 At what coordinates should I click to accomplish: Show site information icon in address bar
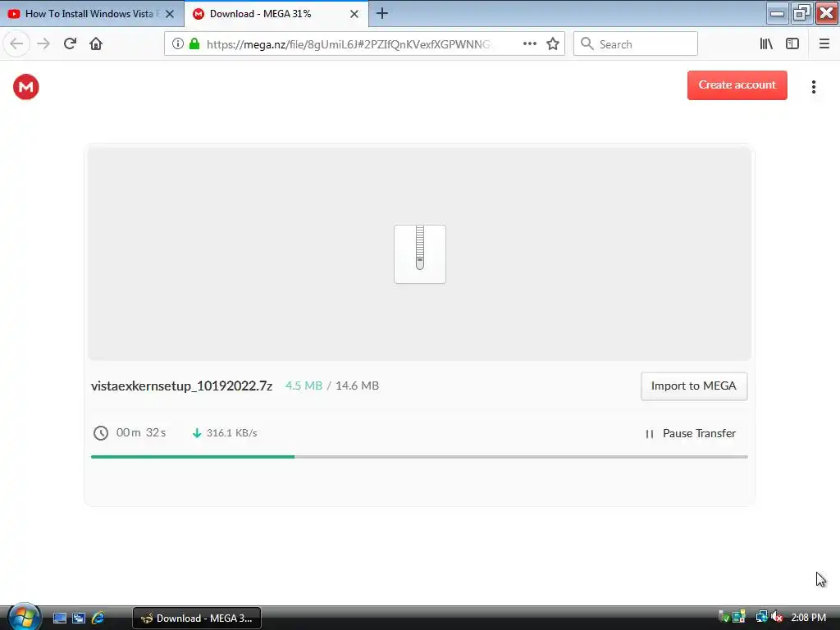[x=178, y=44]
